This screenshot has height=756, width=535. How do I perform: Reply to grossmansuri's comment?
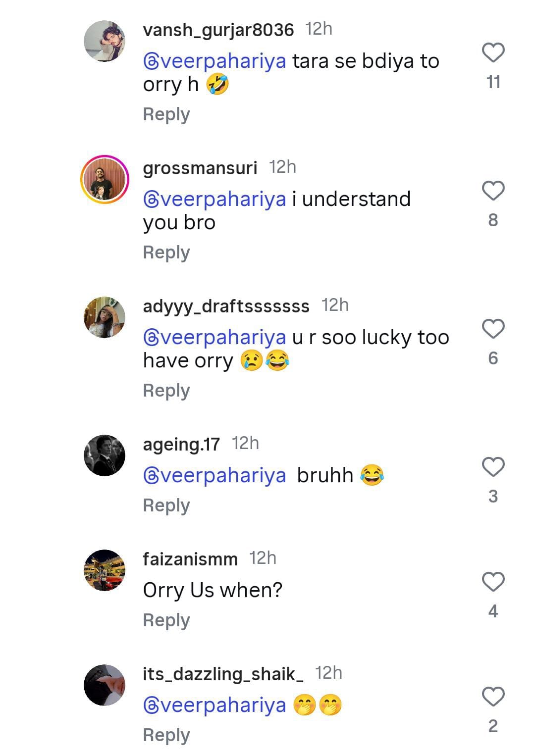pos(166,252)
